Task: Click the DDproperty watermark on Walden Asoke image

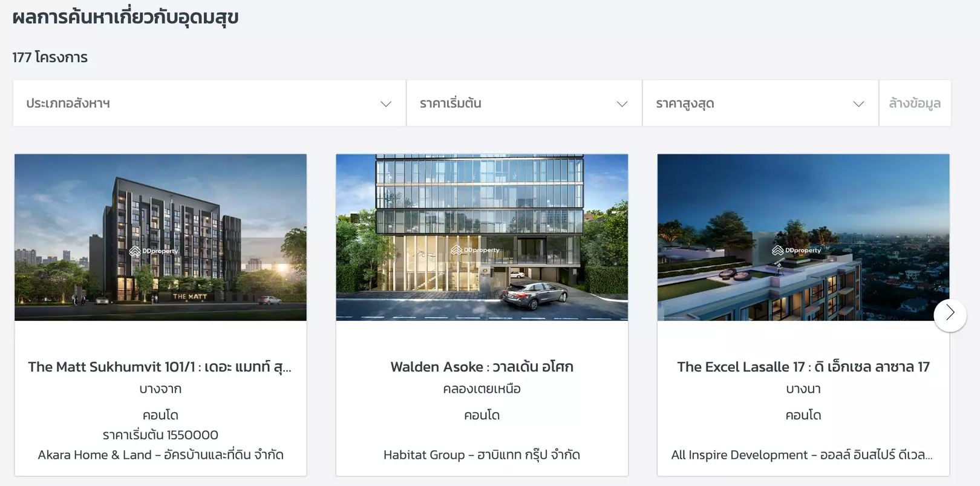Action: [475, 250]
